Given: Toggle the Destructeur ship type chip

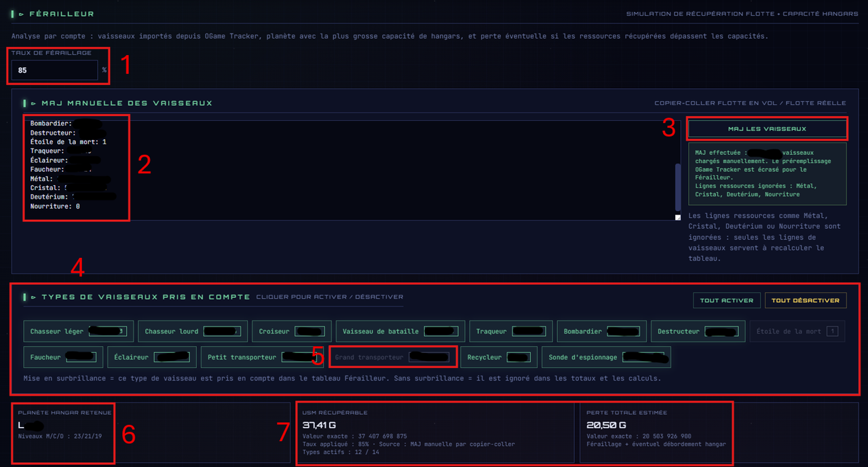Looking at the screenshot, I should tap(698, 331).
